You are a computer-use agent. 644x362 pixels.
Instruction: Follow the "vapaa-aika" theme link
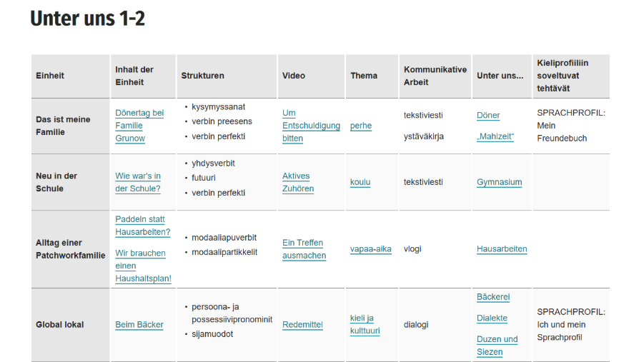click(x=370, y=249)
